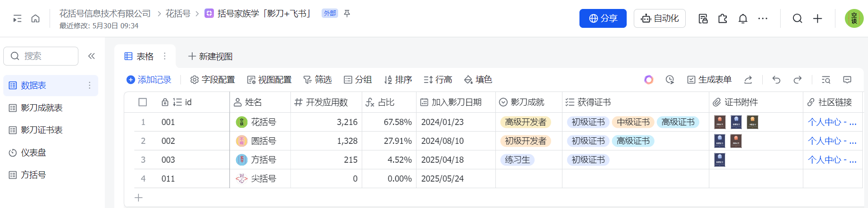
Task: Switch to the 仪表盘 page
Action: point(33,153)
